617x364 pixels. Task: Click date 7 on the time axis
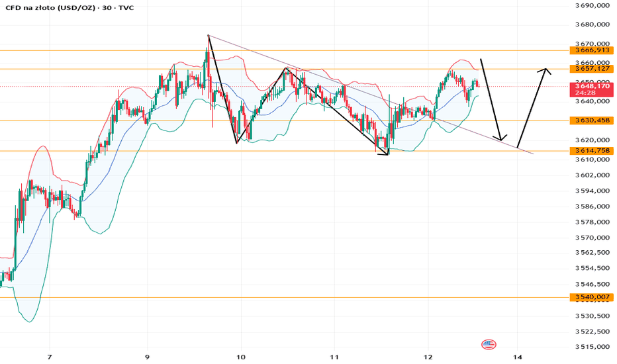pyautogui.click(x=49, y=357)
